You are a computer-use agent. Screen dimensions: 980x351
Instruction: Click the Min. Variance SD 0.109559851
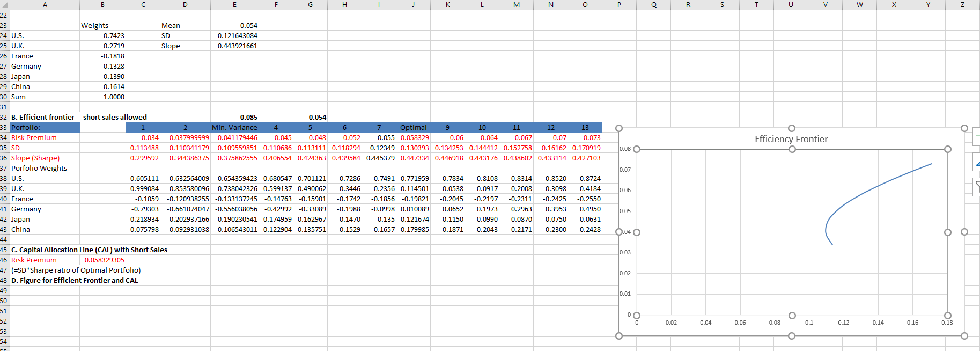[234, 148]
